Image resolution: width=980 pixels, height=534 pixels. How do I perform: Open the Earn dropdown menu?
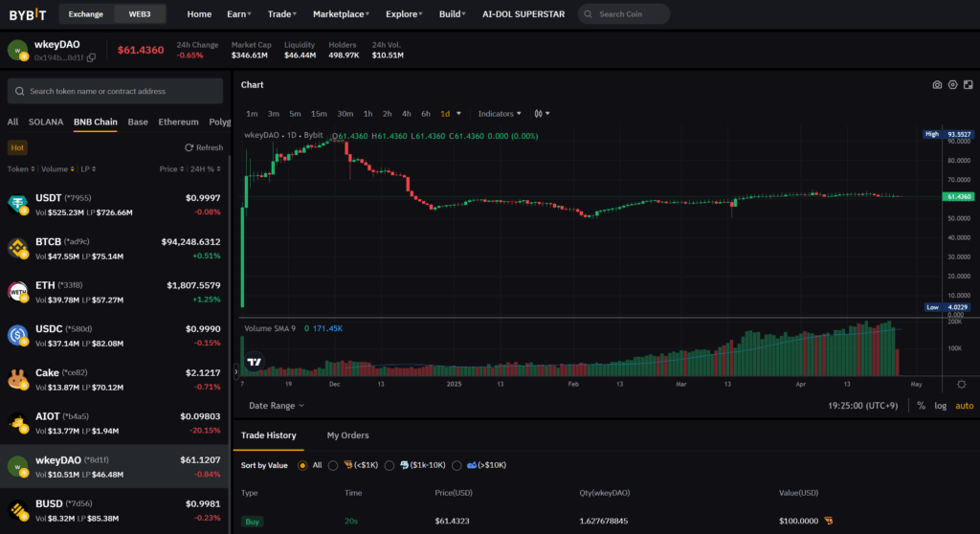[238, 13]
